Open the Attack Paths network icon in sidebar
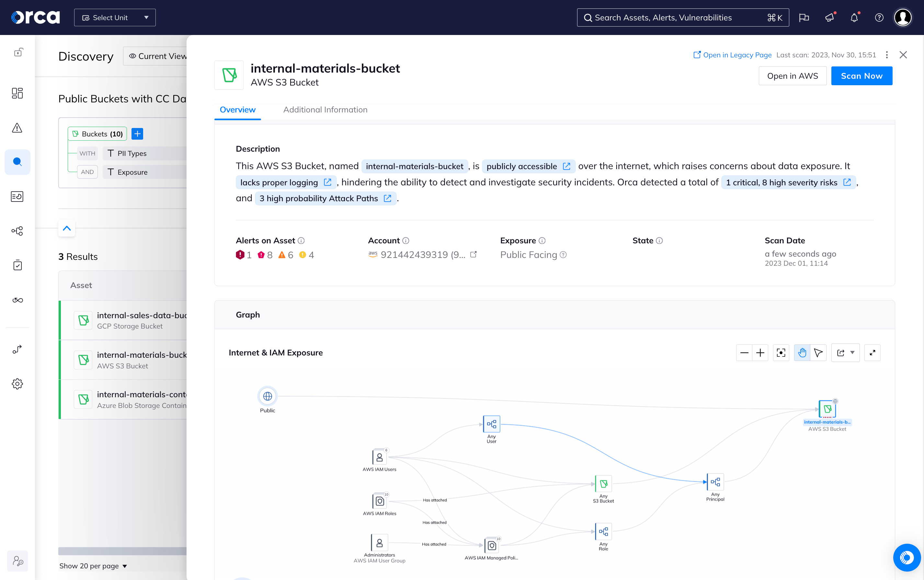Viewport: 924px width, 580px height. (17, 231)
